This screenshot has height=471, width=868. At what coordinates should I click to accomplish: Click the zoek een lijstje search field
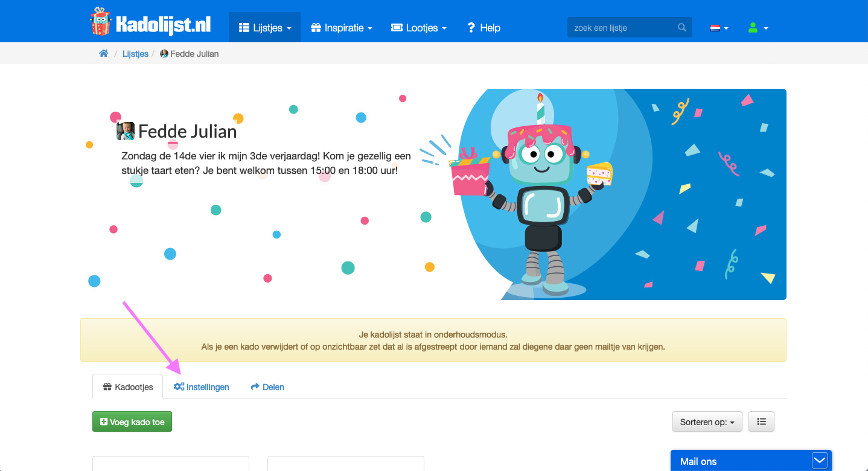(622, 28)
